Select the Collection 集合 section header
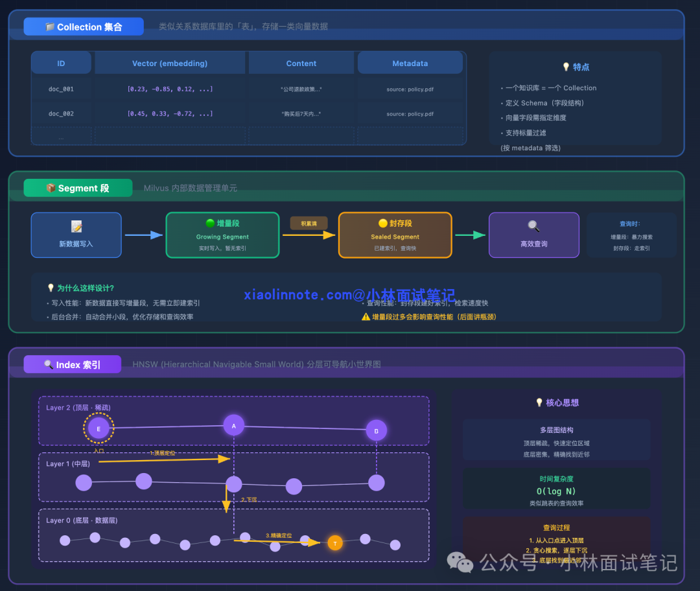 [x=83, y=26]
